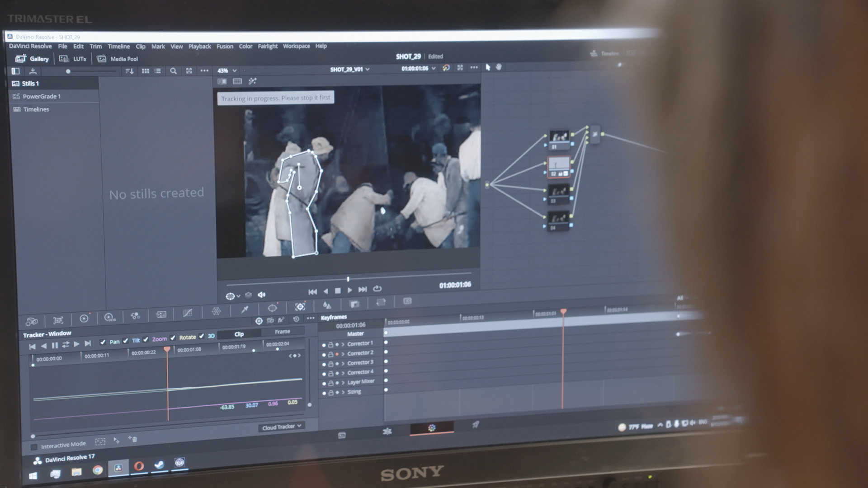Toggle the Highlight wand tool
This screenshot has width=868, height=488.
point(252,81)
